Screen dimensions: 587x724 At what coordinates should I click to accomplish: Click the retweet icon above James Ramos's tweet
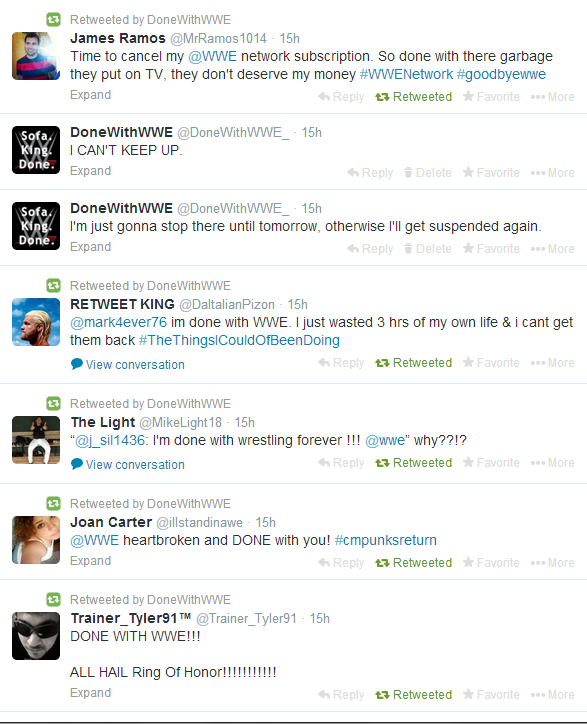[x=54, y=19]
